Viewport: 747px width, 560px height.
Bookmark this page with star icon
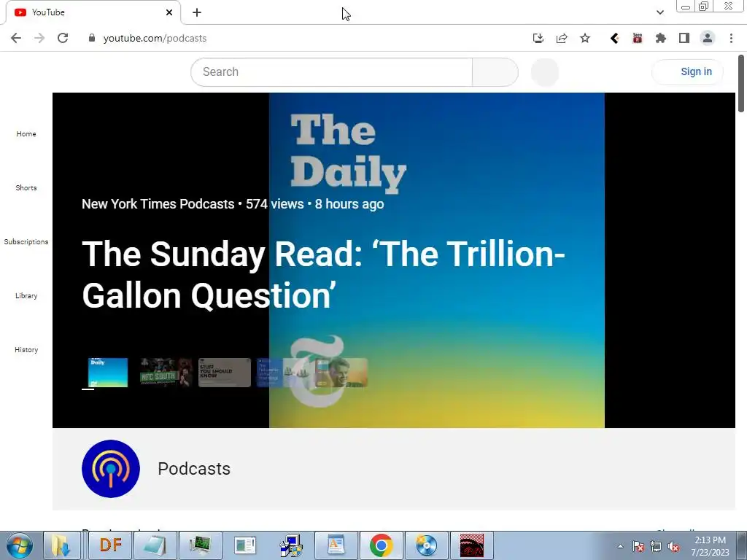coord(585,38)
